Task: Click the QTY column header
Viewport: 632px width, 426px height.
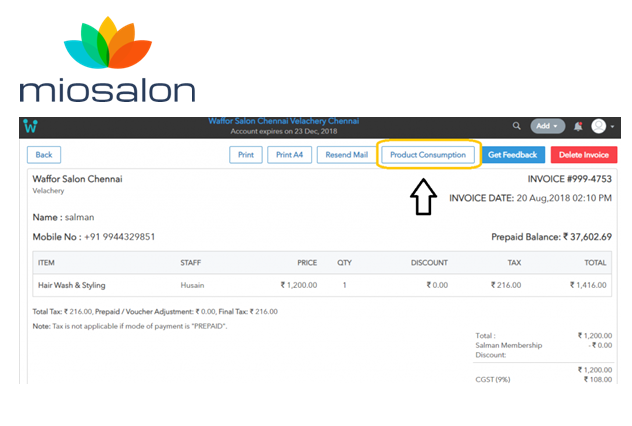Action: [345, 263]
